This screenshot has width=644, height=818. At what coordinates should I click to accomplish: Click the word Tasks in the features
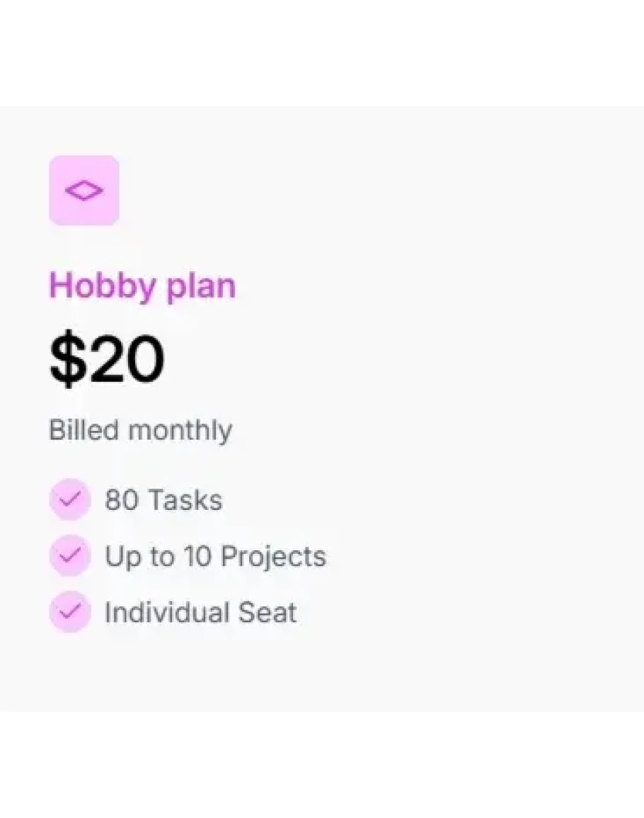184,500
